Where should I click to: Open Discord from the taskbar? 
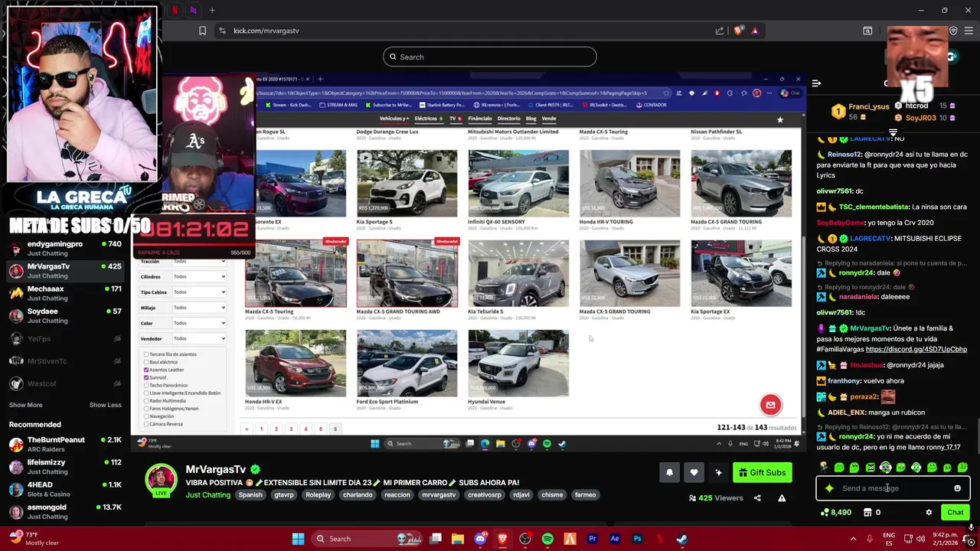[480, 539]
